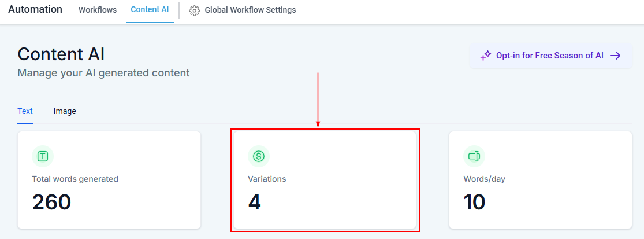Click the Automation section title
The width and height of the screenshot is (644, 239).
coord(35,9)
